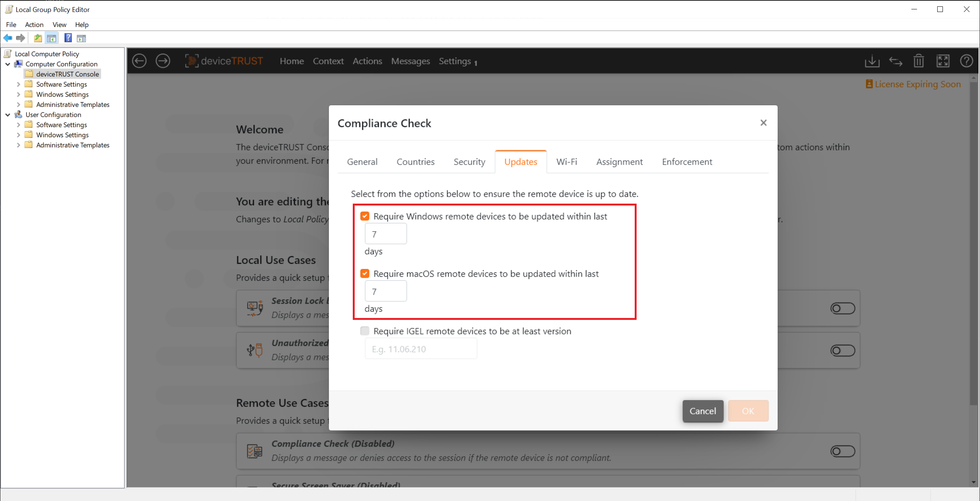
Task: Expand Software Settings under User Configuration
Action: pyautogui.click(x=18, y=124)
